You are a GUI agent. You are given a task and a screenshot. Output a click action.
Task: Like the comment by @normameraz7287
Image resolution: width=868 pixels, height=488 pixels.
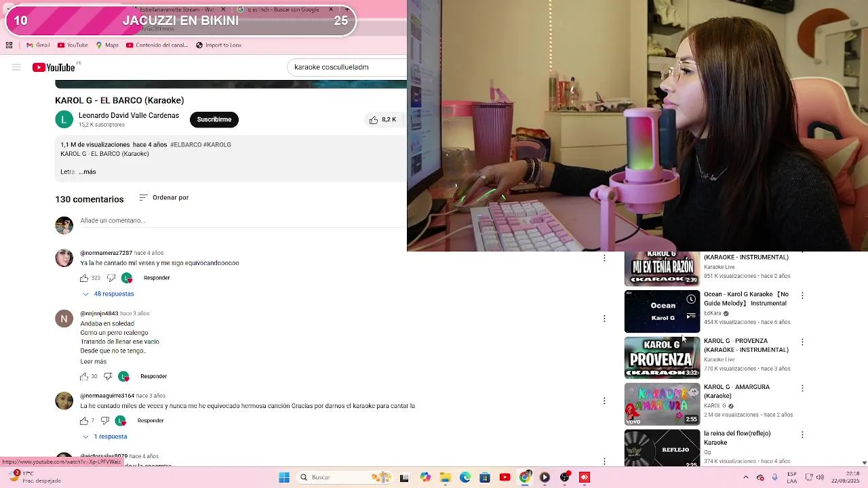coord(84,278)
